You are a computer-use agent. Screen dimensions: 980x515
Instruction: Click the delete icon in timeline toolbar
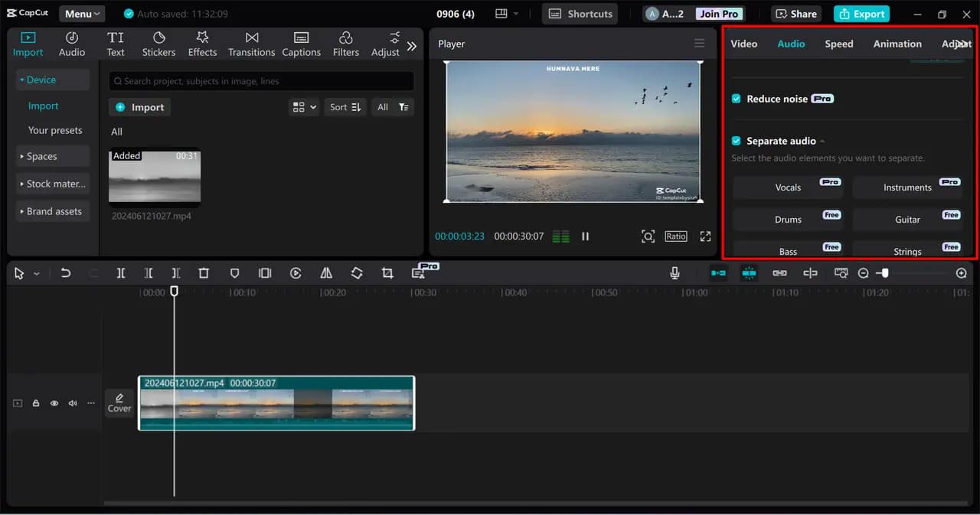click(x=204, y=273)
